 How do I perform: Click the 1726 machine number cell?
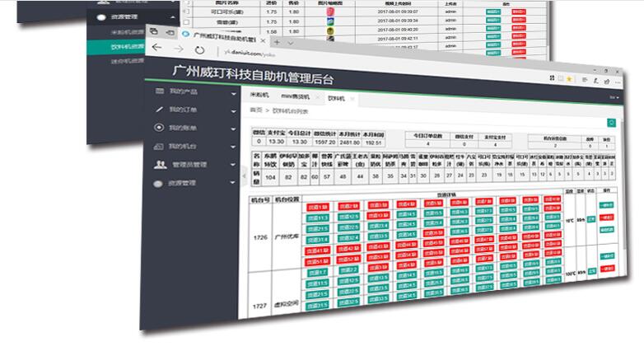click(x=260, y=237)
